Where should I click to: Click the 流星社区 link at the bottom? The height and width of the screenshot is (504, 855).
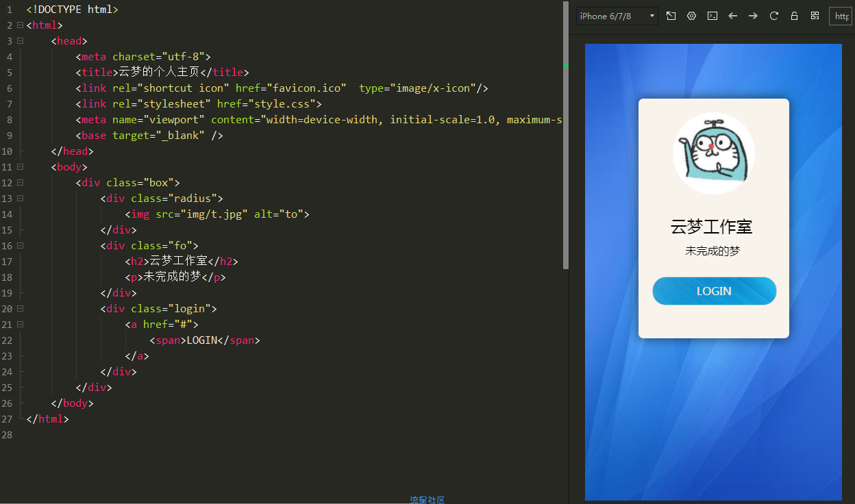pos(427,500)
